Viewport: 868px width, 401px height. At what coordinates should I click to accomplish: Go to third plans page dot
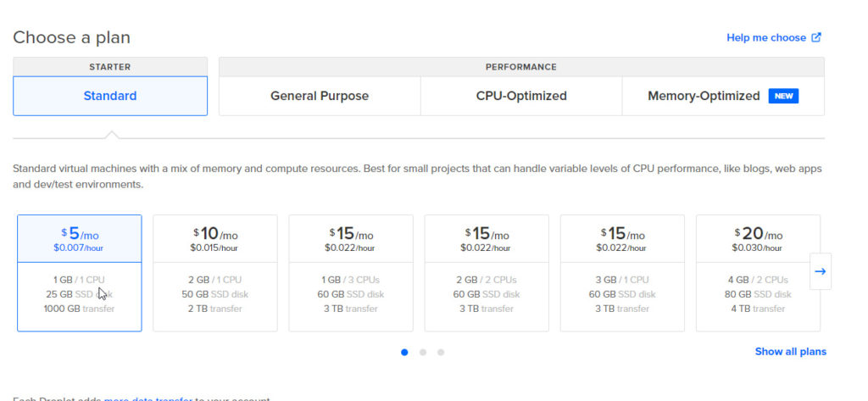coord(441,353)
